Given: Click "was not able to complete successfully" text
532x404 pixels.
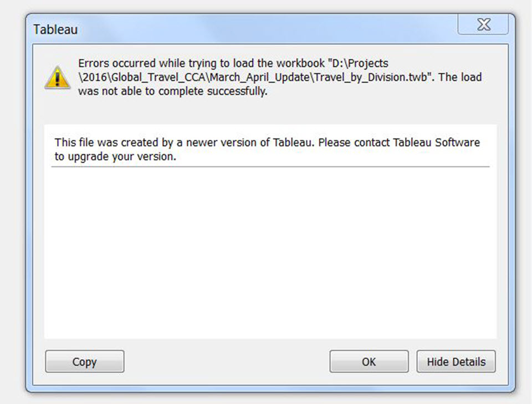Looking at the screenshot, I should click(x=173, y=91).
